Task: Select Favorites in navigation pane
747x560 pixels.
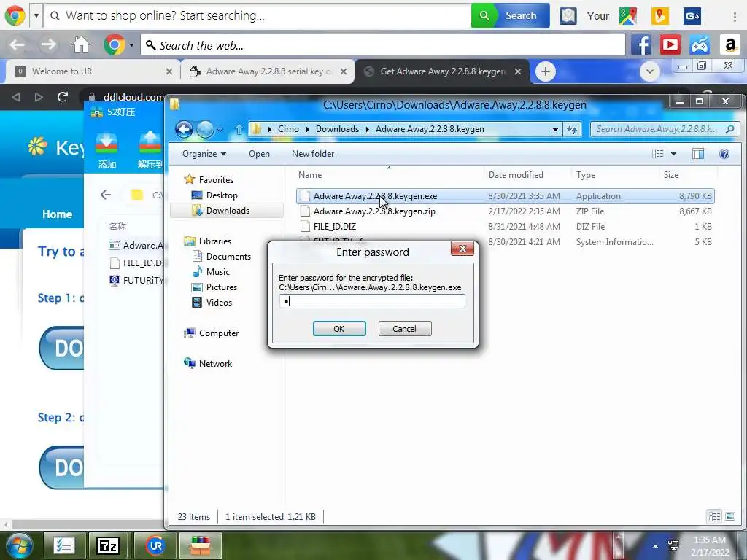Action: pyautogui.click(x=216, y=180)
